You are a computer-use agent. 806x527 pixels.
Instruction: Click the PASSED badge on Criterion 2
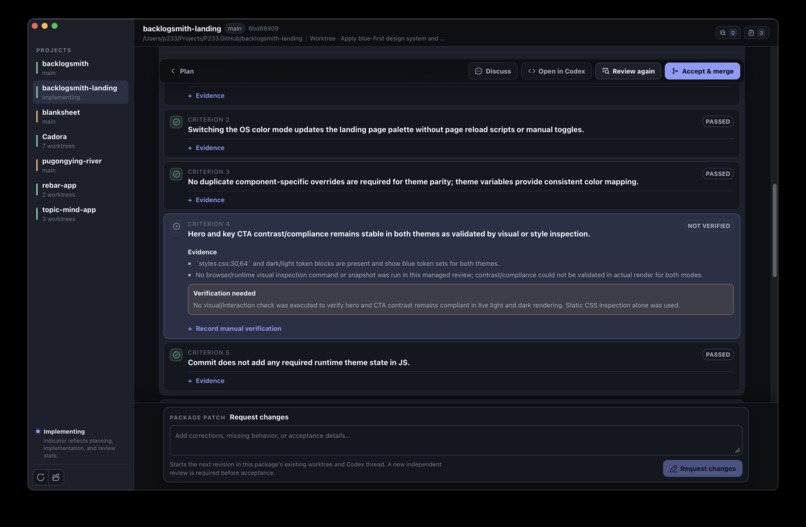click(717, 122)
